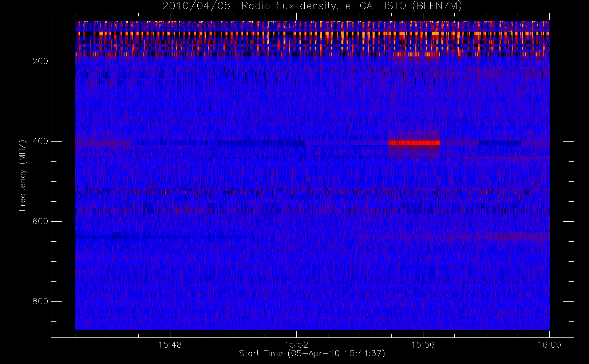
Task: Click the 400 frequency tick label
Action: click(40, 141)
